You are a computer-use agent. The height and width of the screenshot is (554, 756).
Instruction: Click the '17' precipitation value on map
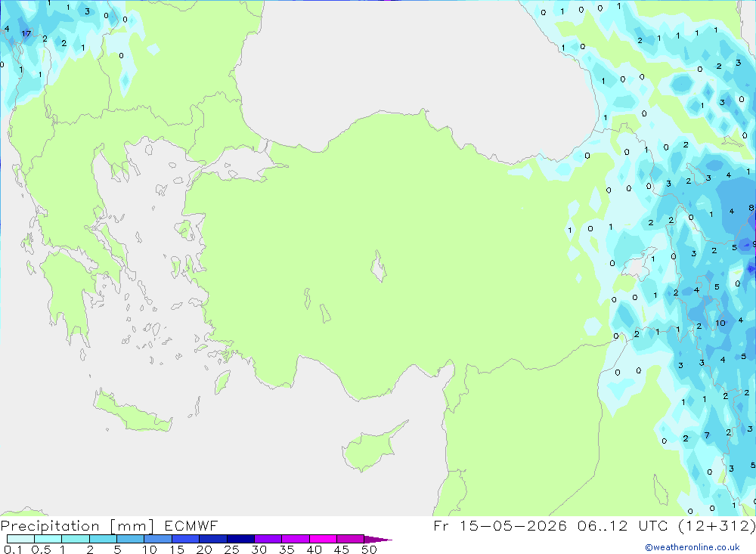click(x=26, y=34)
